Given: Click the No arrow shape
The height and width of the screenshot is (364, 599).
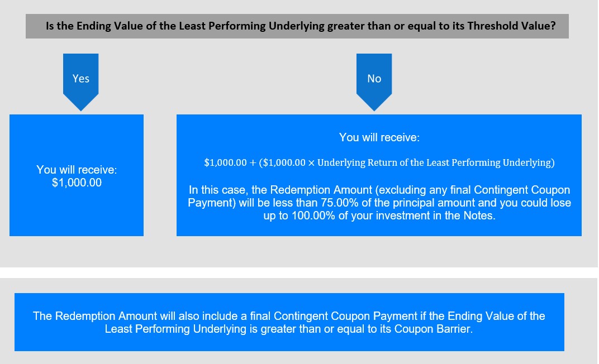Looking at the screenshot, I should pyautogui.click(x=374, y=82).
